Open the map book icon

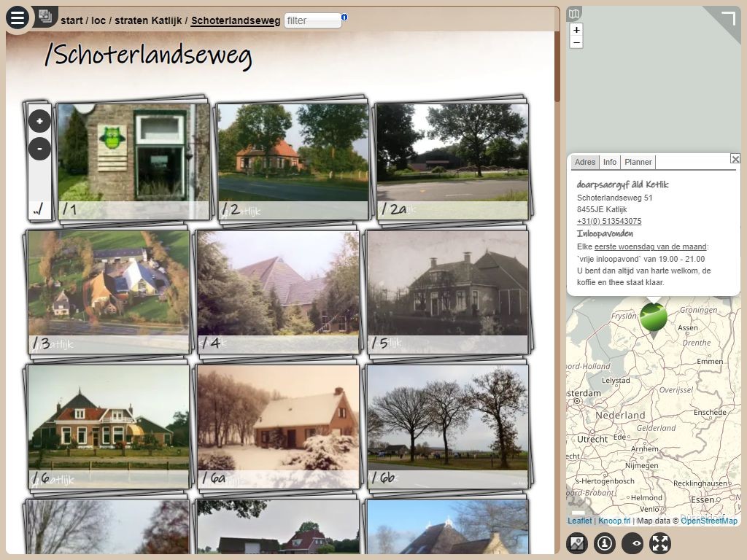574,13
